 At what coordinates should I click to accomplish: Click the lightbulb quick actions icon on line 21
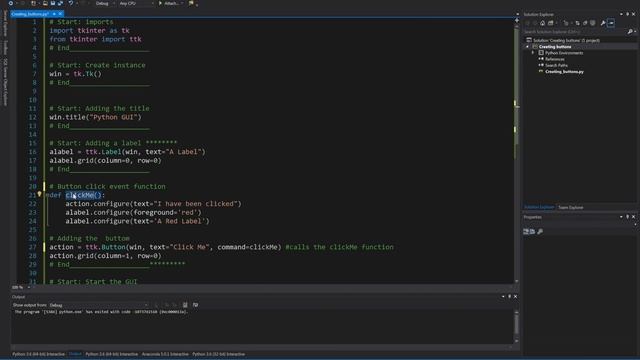pos(39,195)
